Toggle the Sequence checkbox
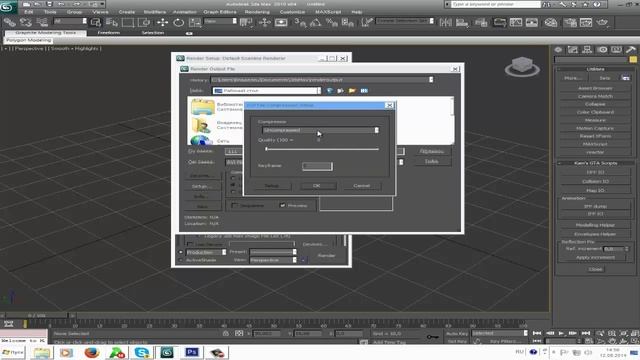The height and width of the screenshot is (360, 640). pyautogui.click(x=234, y=205)
